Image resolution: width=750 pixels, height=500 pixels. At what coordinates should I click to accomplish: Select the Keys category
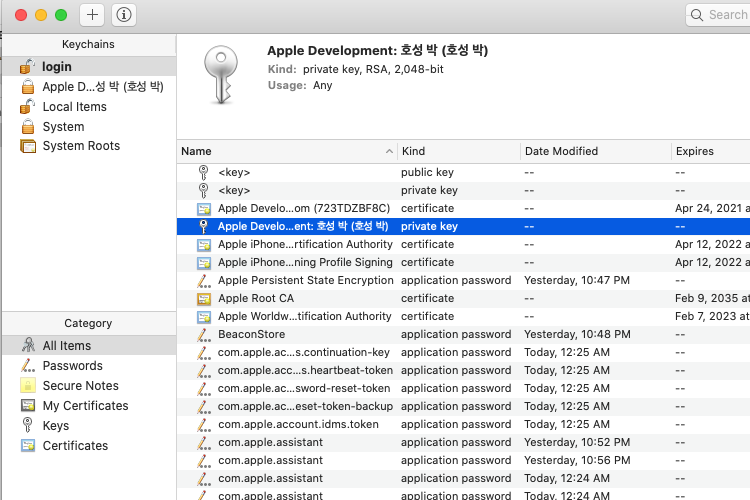point(89,425)
